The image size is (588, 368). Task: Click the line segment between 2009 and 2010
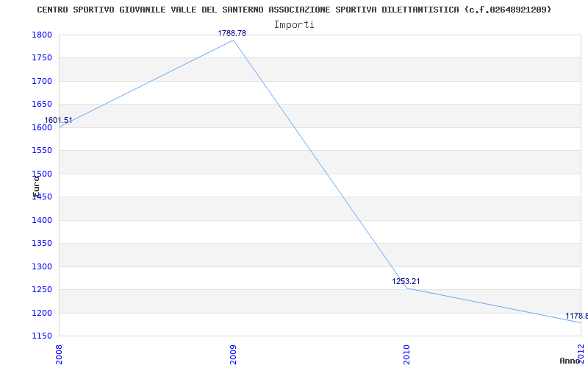[x=320, y=163]
